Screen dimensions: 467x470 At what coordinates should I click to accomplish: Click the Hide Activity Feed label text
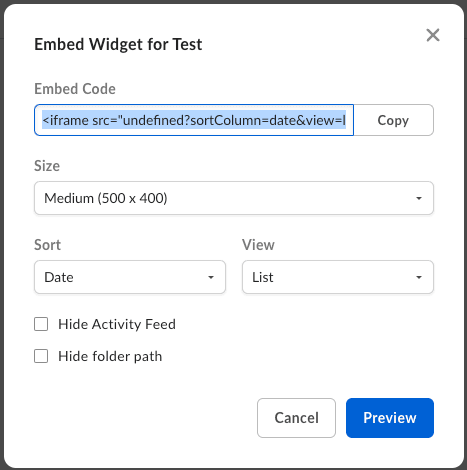(117, 324)
